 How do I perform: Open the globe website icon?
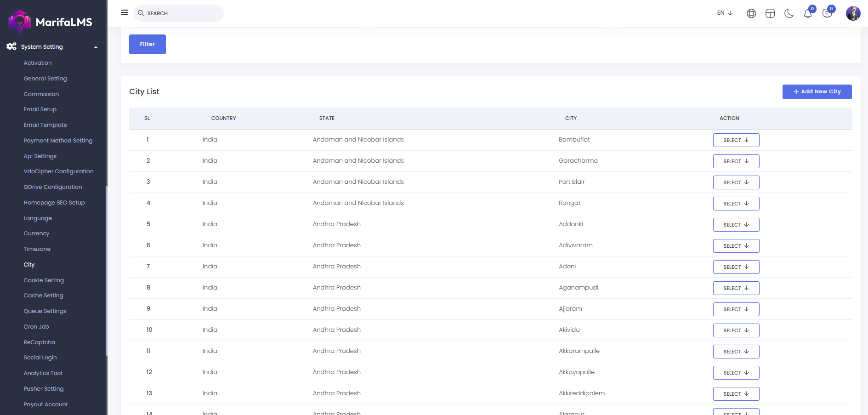[x=751, y=13]
